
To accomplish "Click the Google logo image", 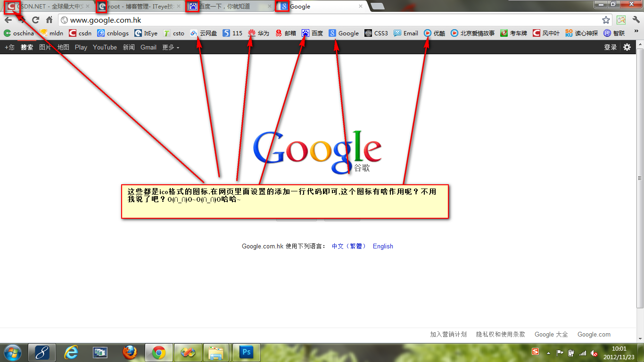I will pos(317,152).
